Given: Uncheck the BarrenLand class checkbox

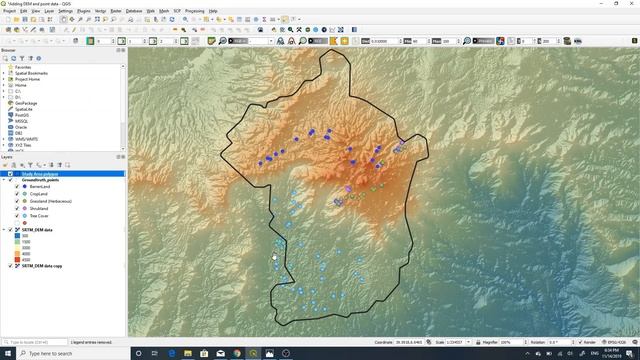Looking at the screenshot, I should click(17, 187).
